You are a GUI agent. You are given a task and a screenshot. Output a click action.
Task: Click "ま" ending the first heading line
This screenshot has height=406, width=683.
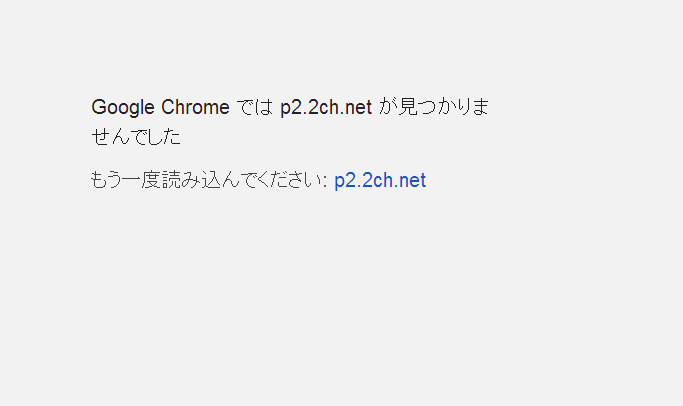point(480,108)
